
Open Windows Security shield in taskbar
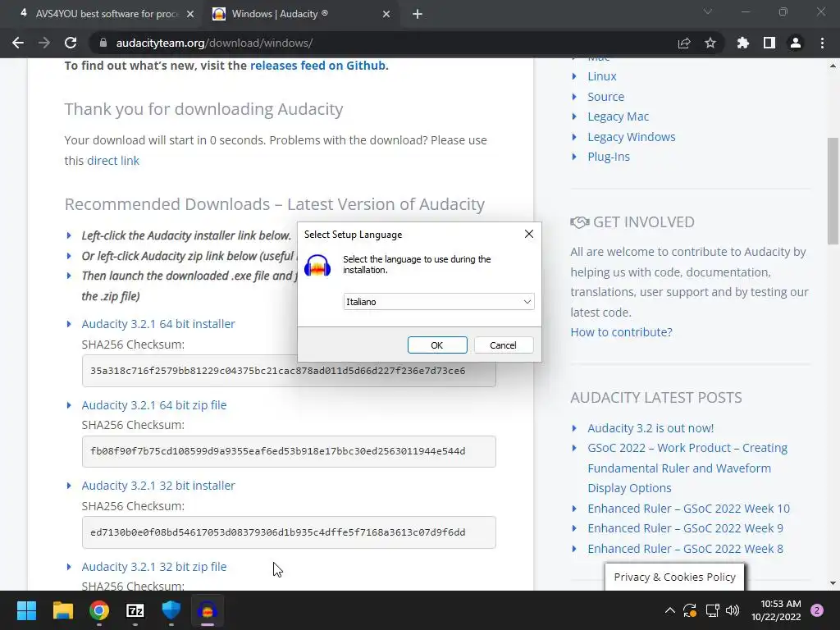(171, 610)
